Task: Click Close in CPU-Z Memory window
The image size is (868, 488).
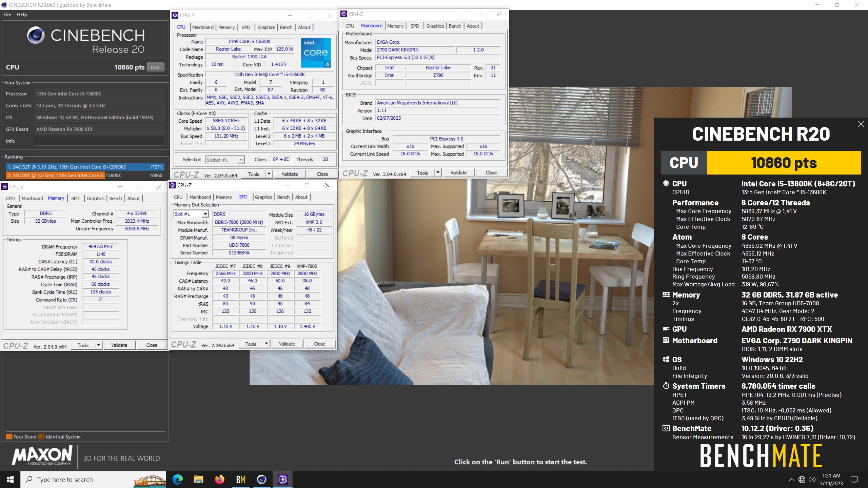Action: [x=152, y=345]
